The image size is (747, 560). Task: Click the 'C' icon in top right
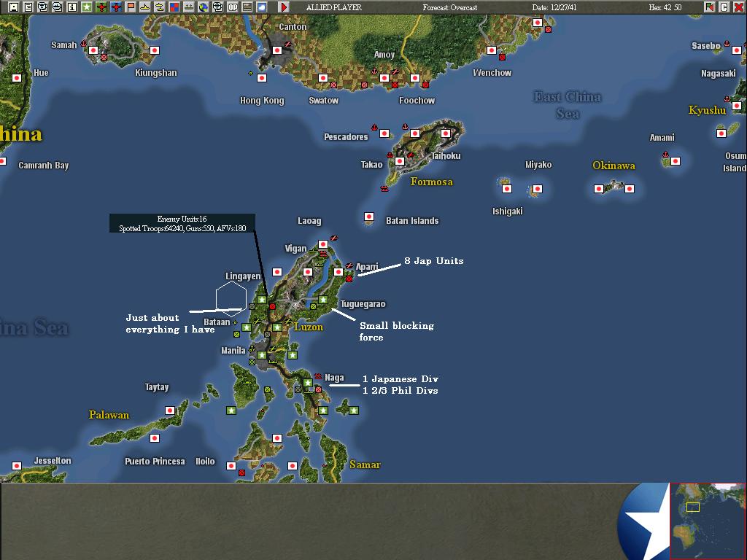pos(724,7)
